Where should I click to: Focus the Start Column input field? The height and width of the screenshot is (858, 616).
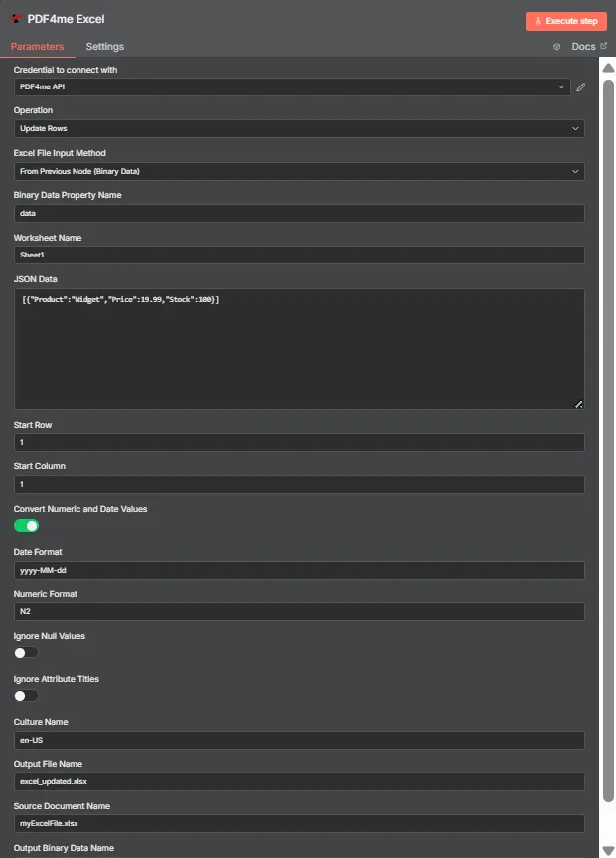[x=299, y=484]
